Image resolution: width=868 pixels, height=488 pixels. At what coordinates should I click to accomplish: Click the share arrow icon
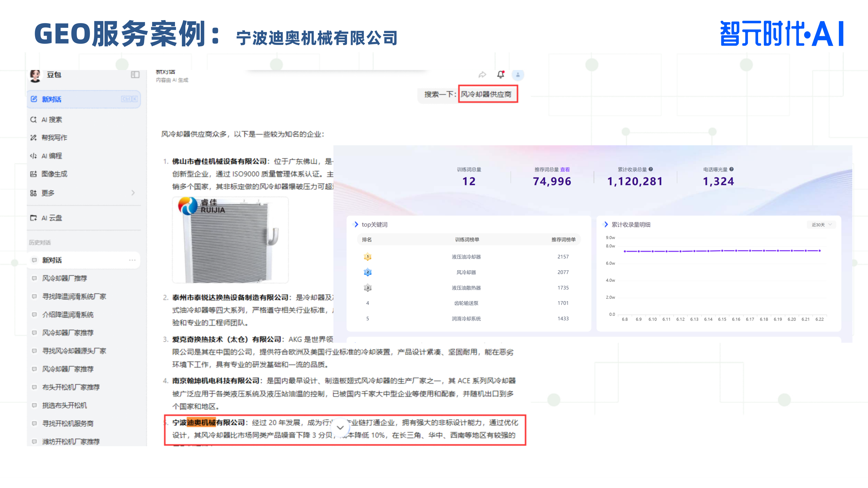tap(482, 75)
